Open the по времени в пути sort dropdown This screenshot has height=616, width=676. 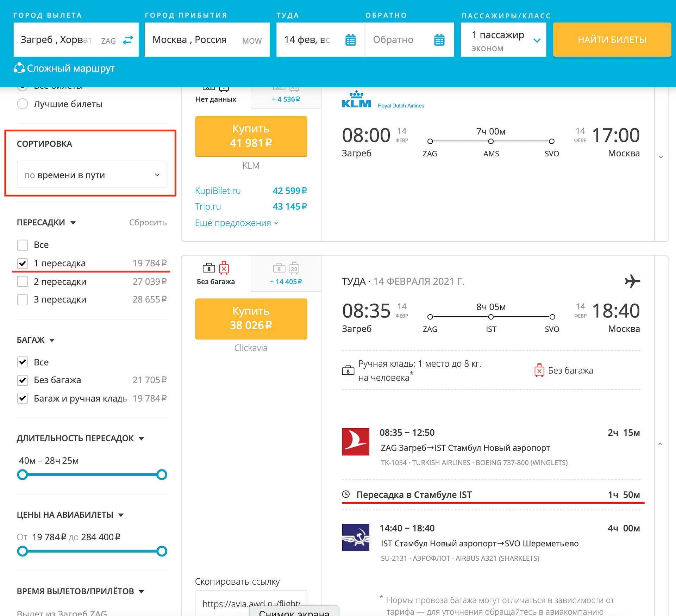[92, 175]
